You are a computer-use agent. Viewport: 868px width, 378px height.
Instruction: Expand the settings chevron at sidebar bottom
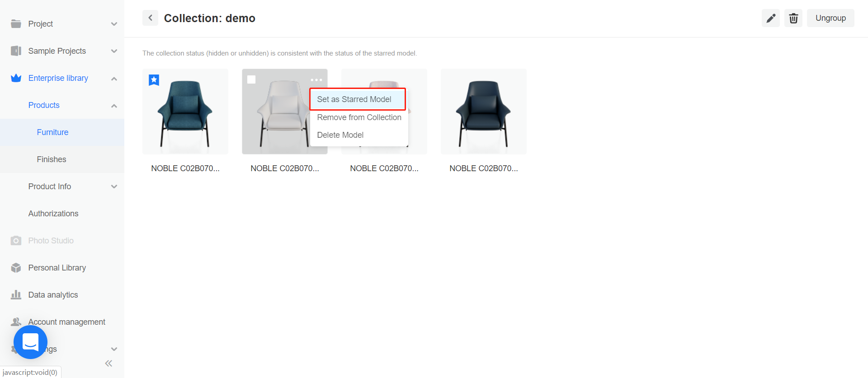pos(114,349)
